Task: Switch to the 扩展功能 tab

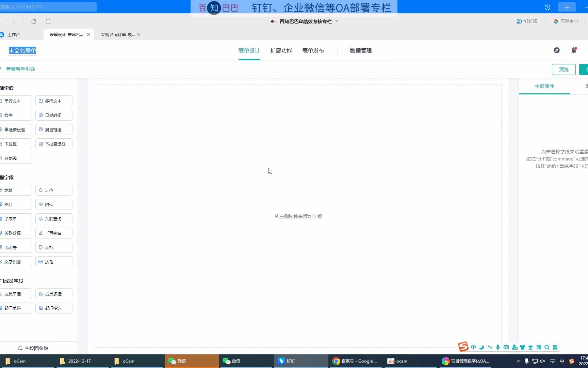Action: coord(281,50)
